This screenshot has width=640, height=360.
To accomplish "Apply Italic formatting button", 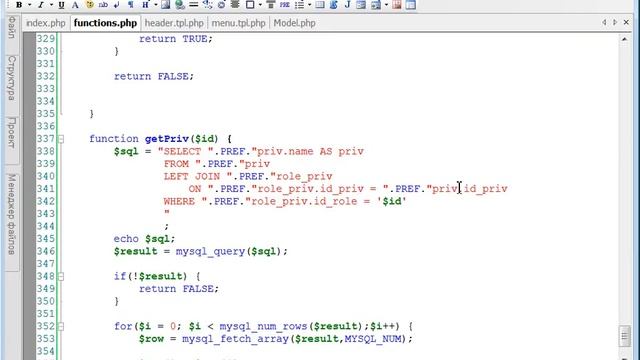I will point(41,5).
